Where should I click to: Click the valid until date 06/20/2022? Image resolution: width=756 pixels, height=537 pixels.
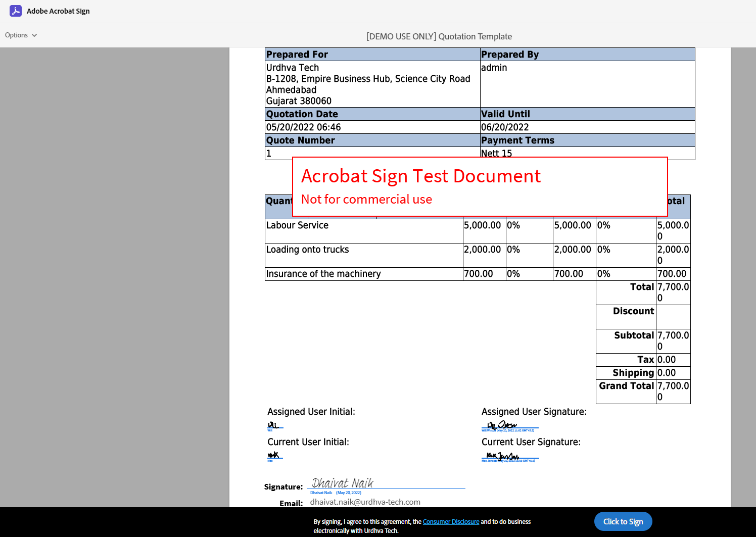pos(505,127)
